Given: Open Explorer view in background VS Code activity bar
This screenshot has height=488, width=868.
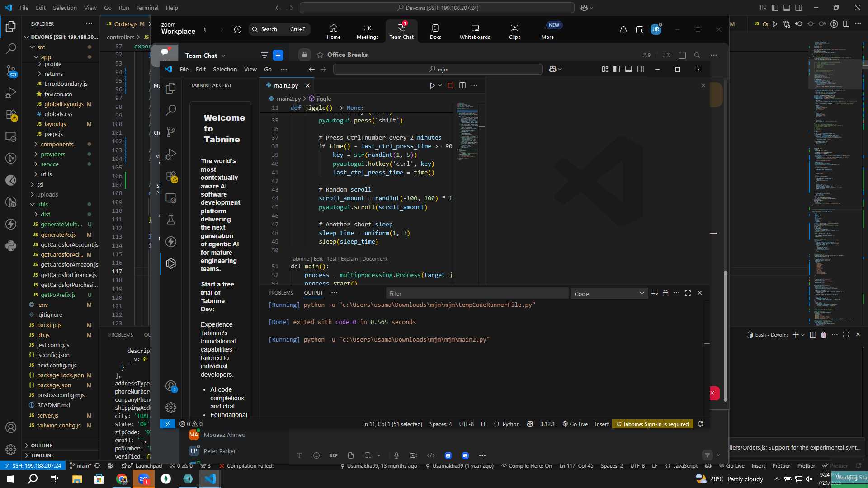Looking at the screenshot, I should point(11,27).
